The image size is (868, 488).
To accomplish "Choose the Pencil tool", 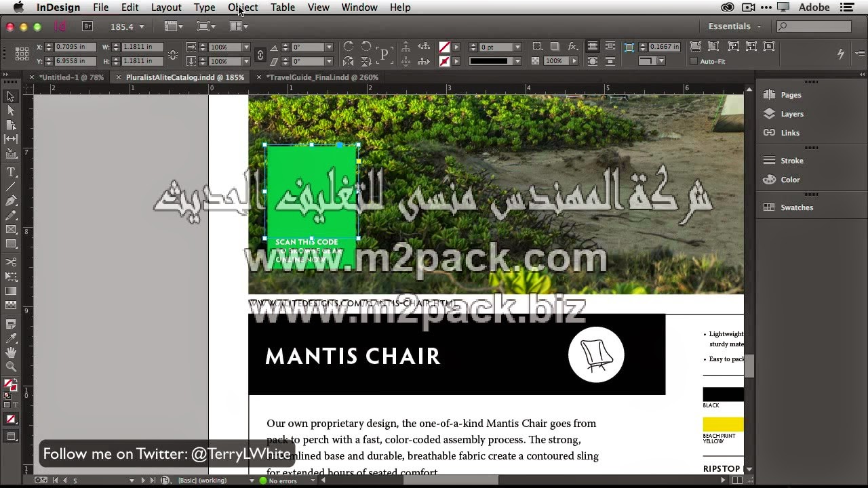I will [x=11, y=215].
